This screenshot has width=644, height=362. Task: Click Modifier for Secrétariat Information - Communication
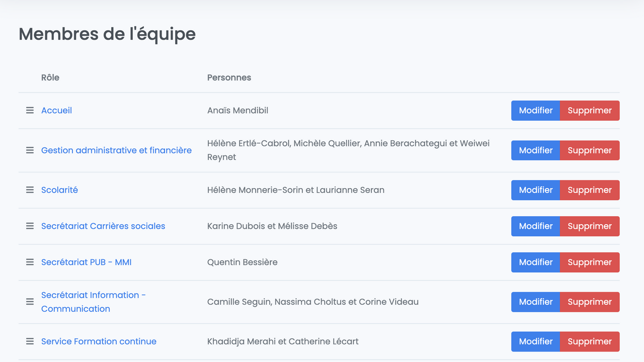(x=535, y=302)
